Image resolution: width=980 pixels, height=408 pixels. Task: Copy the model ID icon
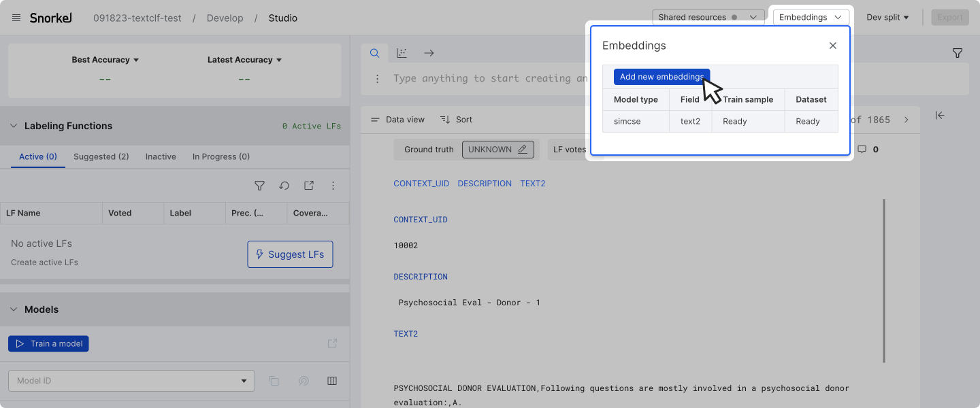274,381
